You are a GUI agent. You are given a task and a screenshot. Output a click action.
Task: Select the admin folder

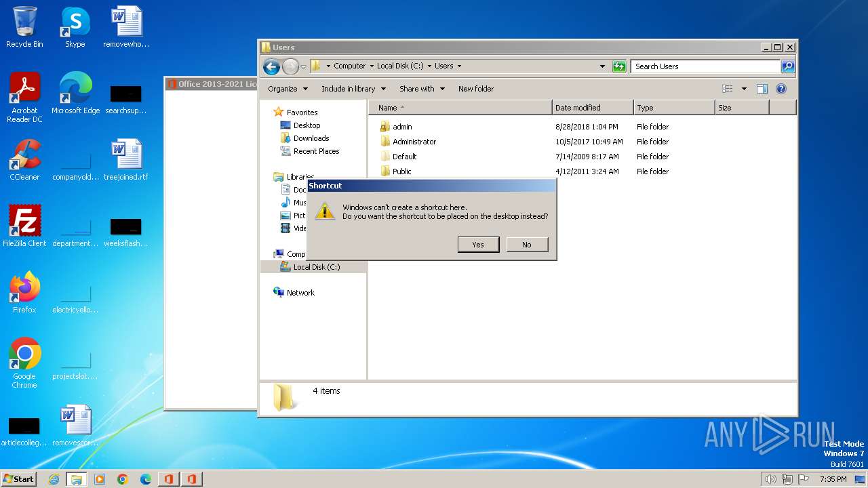[402, 127]
